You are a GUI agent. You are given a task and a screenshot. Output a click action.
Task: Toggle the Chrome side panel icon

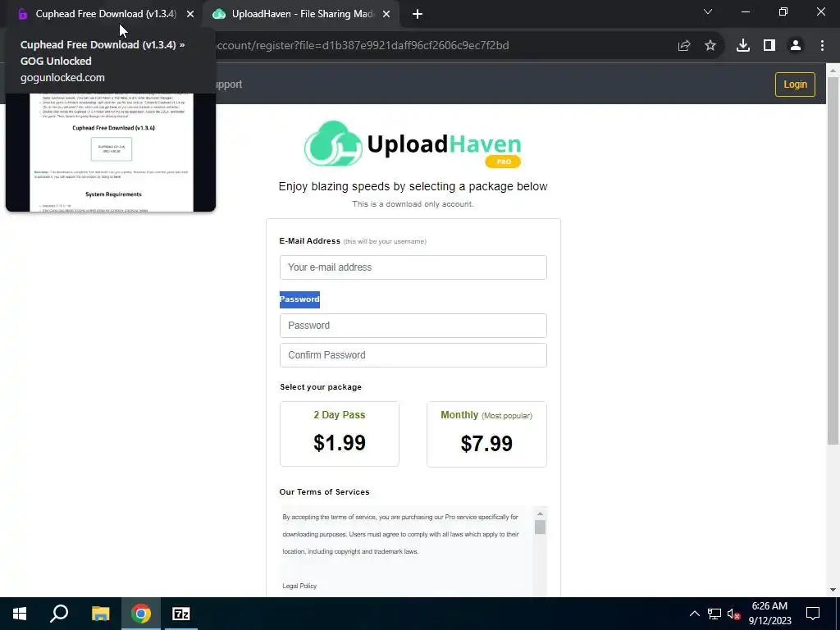click(x=769, y=46)
